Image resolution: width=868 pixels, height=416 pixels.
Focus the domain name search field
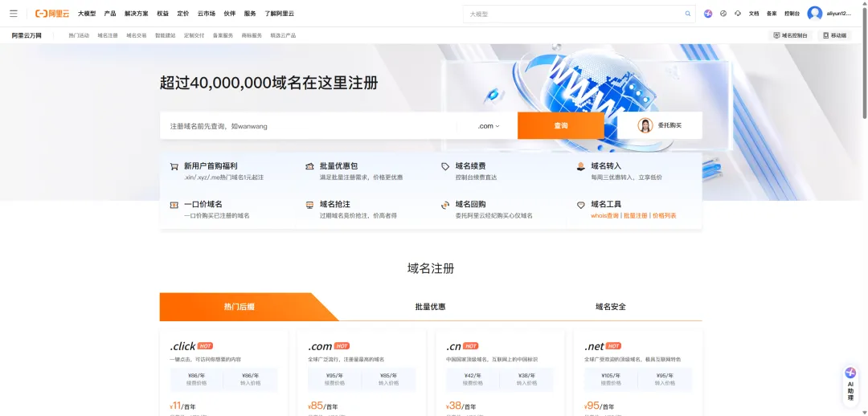pyautogui.click(x=308, y=125)
